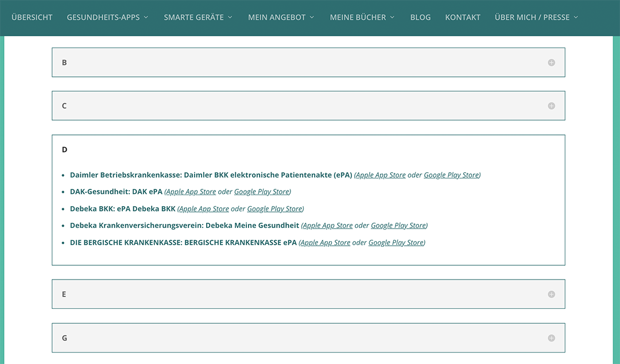Open the Über mich / Presse dropdown chevron

point(576,17)
